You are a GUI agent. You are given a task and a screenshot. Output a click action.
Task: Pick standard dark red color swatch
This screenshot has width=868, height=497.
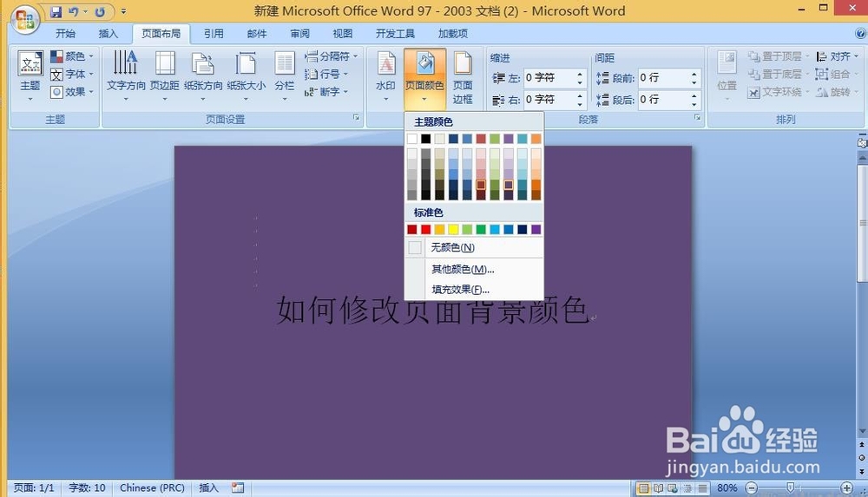[411, 229]
